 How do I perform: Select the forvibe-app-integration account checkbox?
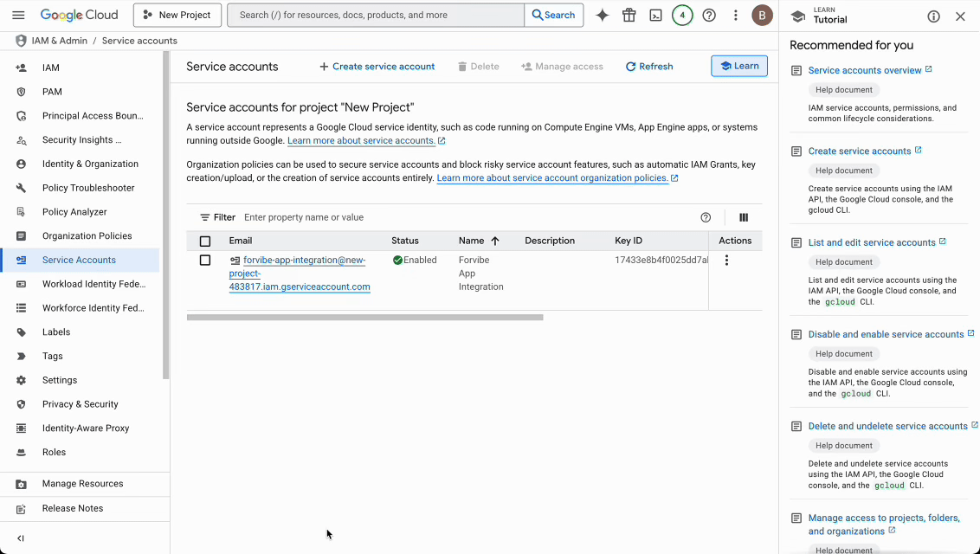click(205, 260)
